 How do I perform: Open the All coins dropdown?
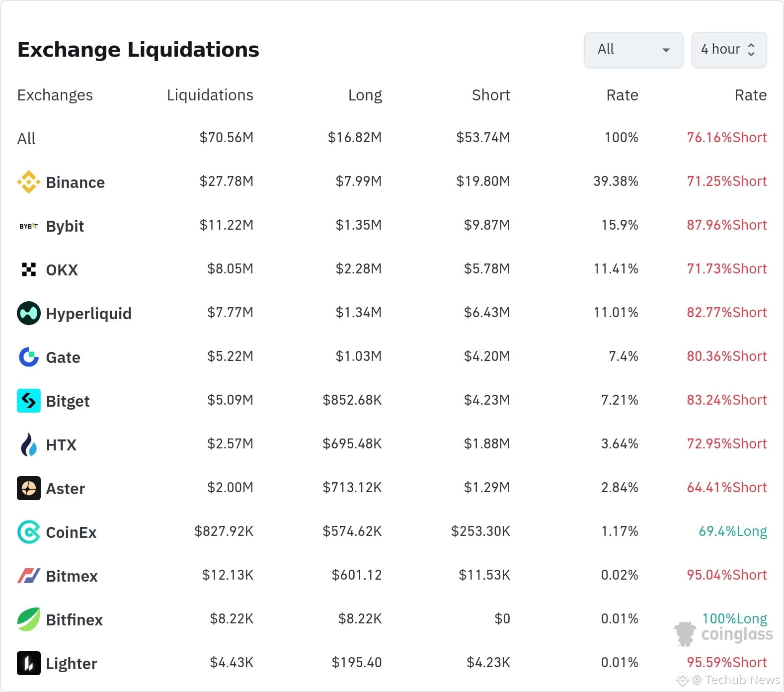tap(633, 49)
